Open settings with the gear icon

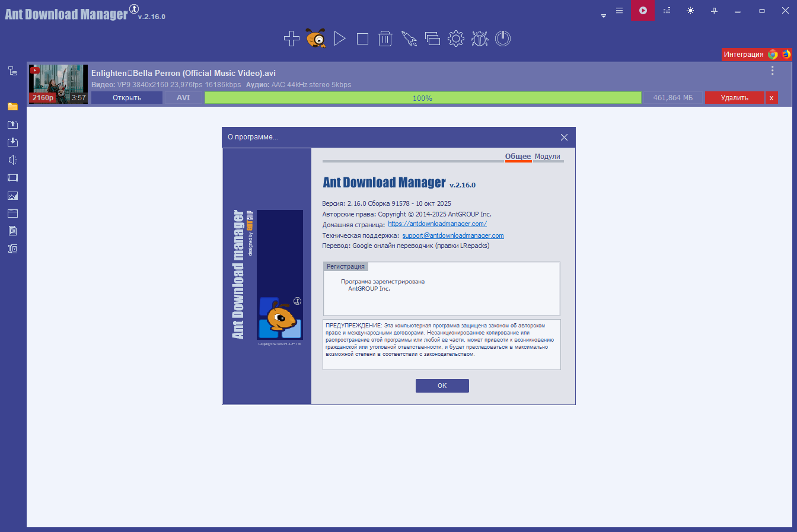(x=455, y=39)
